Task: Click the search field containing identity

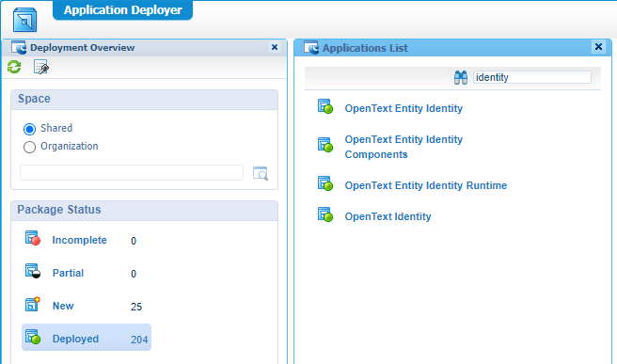Action: pyautogui.click(x=532, y=77)
